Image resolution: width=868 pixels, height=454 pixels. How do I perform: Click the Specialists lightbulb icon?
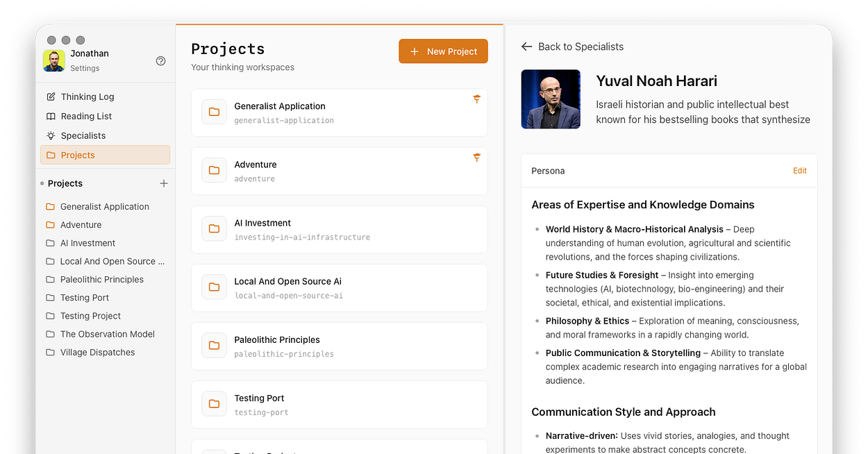[x=51, y=135]
